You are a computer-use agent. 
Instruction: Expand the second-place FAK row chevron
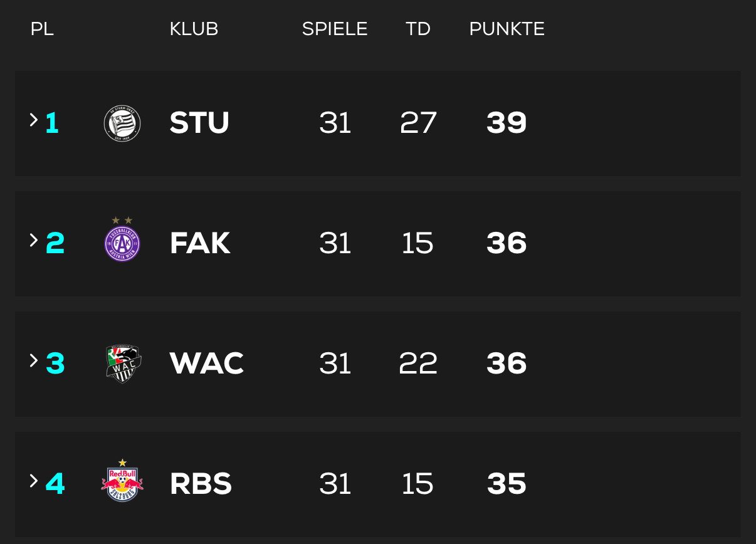click(34, 241)
